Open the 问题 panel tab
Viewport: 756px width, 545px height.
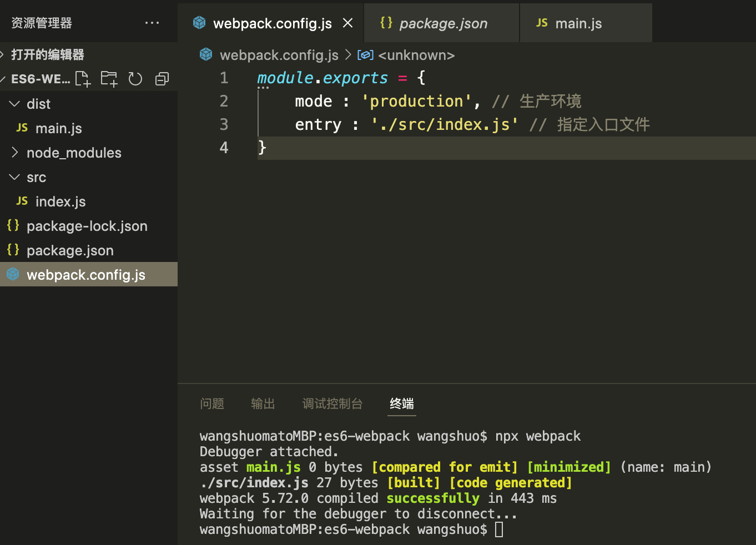212,403
